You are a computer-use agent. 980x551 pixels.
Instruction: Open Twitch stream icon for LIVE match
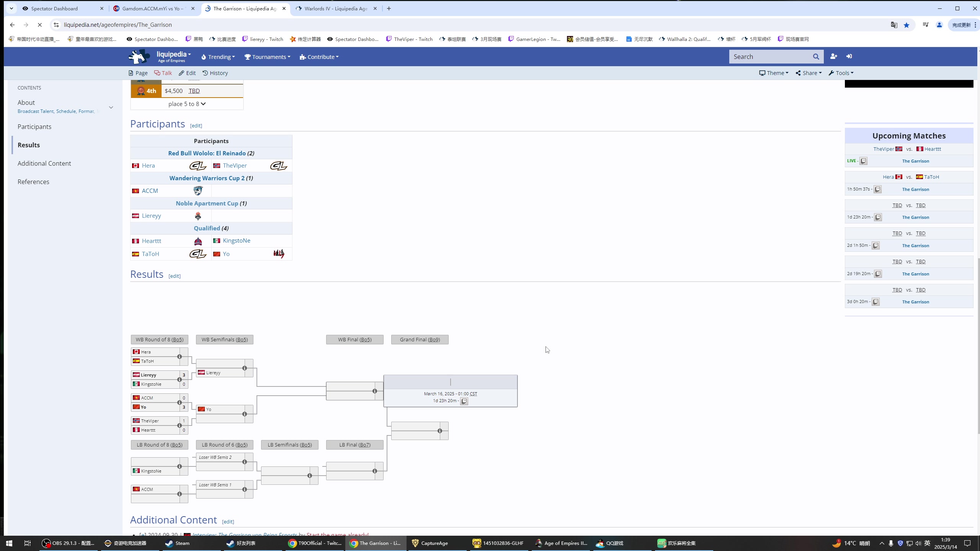click(863, 161)
